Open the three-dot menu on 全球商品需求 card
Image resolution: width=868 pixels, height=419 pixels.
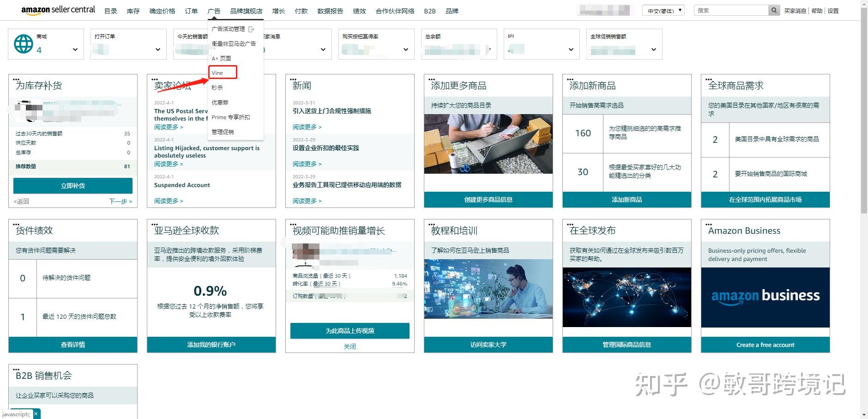(709, 79)
